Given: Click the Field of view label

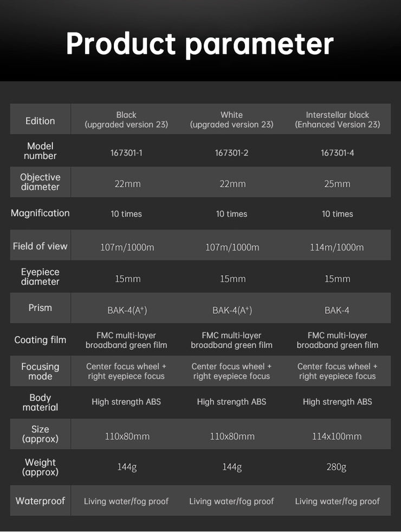Looking at the screenshot, I should tap(40, 246).
